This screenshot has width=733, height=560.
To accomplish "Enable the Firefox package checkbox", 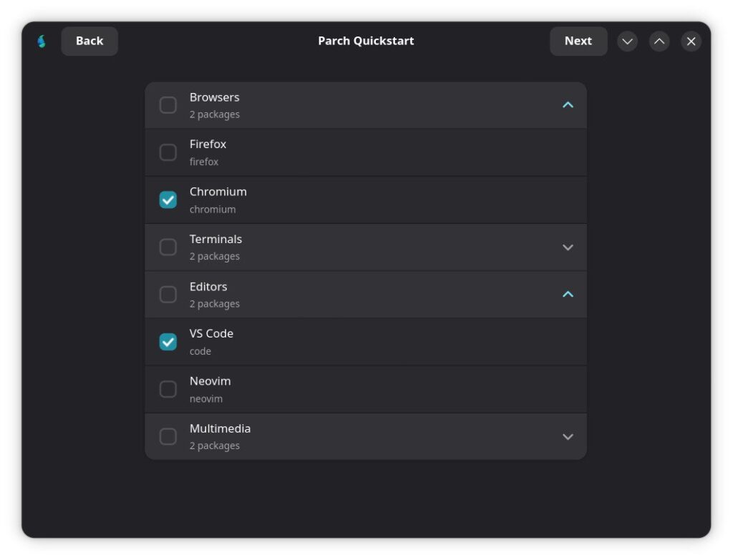I will 168,152.
